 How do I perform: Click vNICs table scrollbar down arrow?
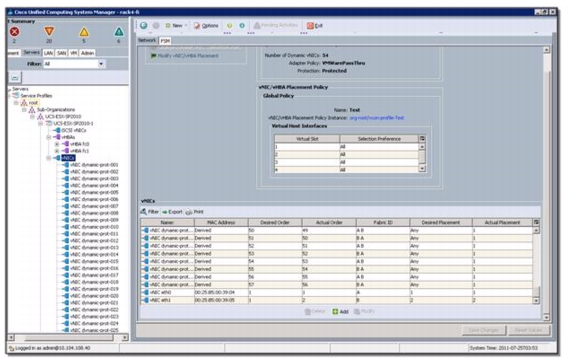click(536, 301)
